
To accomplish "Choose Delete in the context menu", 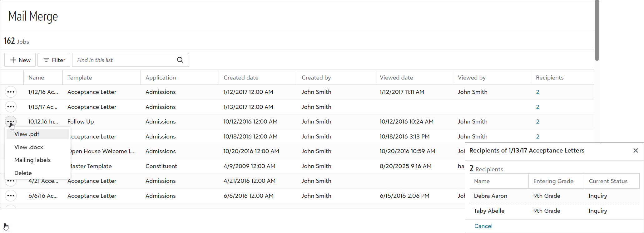I will tap(23, 173).
